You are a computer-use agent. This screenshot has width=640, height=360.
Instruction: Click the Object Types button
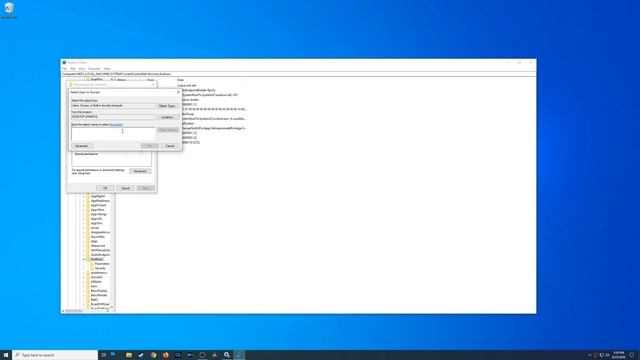[x=168, y=106]
